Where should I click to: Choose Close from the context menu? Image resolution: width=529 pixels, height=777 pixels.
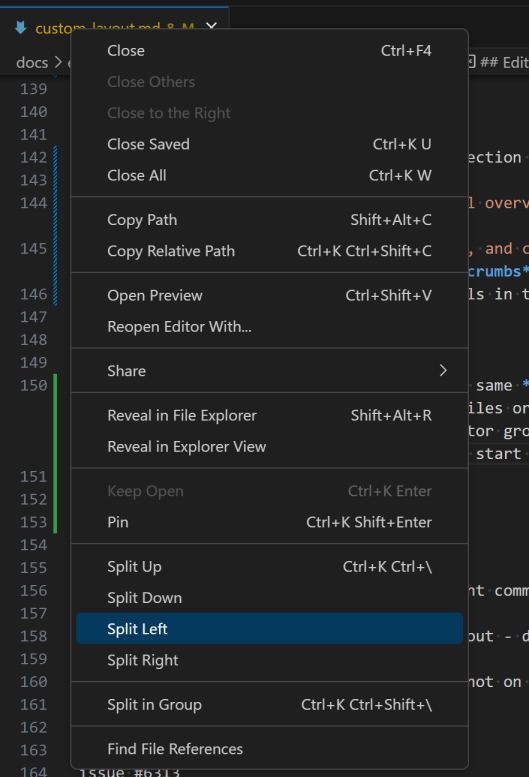click(x=269, y=51)
